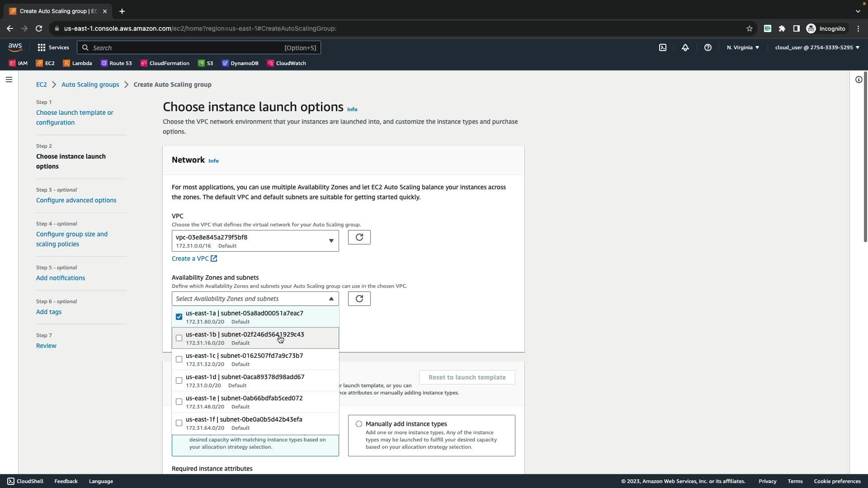The height and width of the screenshot is (488, 868).
Task: Toggle the side navigation hamburger menu
Action: (9, 80)
